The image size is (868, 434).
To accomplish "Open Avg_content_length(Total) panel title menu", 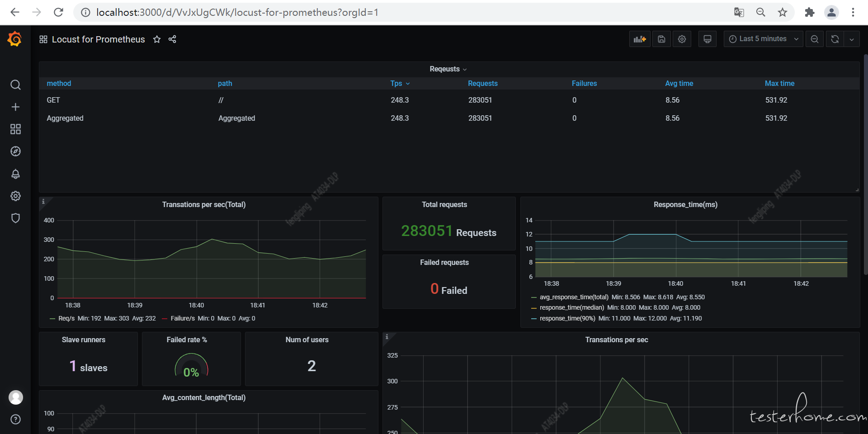I will 204,397.
